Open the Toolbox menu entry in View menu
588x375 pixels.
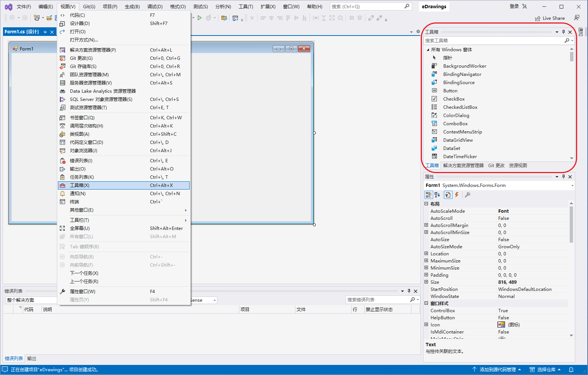[x=124, y=185]
